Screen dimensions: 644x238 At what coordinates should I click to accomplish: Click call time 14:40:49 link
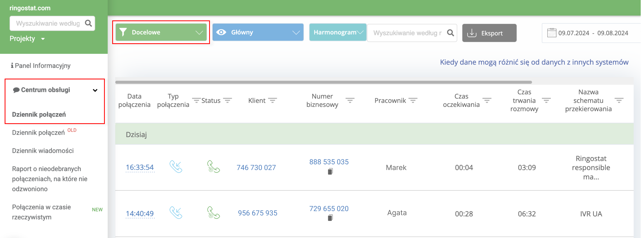coord(140,214)
